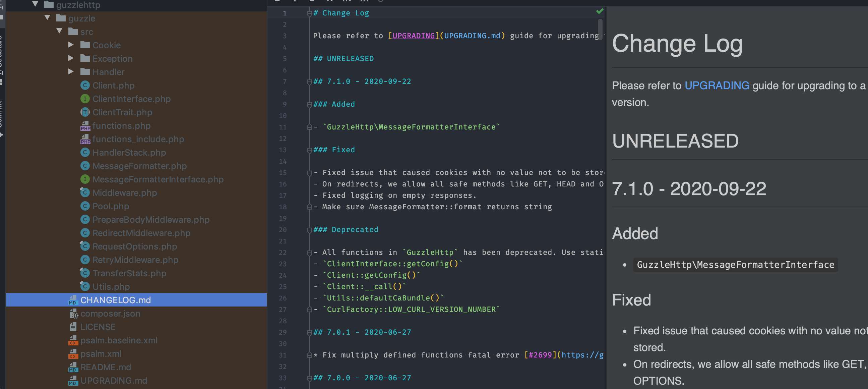The width and height of the screenshot is (868, 389).
Task: Click the LICENSE text file icon
Action: tap(73, 327)
